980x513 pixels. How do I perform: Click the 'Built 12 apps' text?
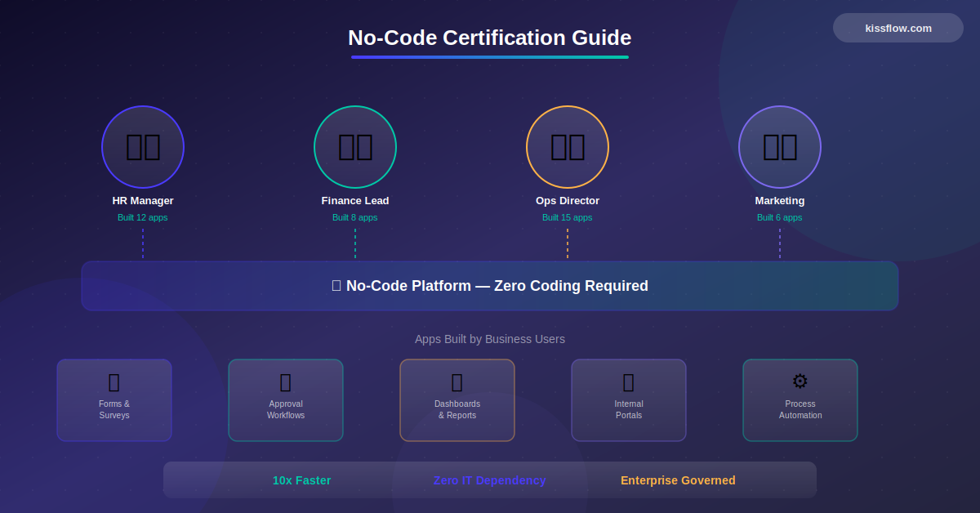tap(143, 218)
